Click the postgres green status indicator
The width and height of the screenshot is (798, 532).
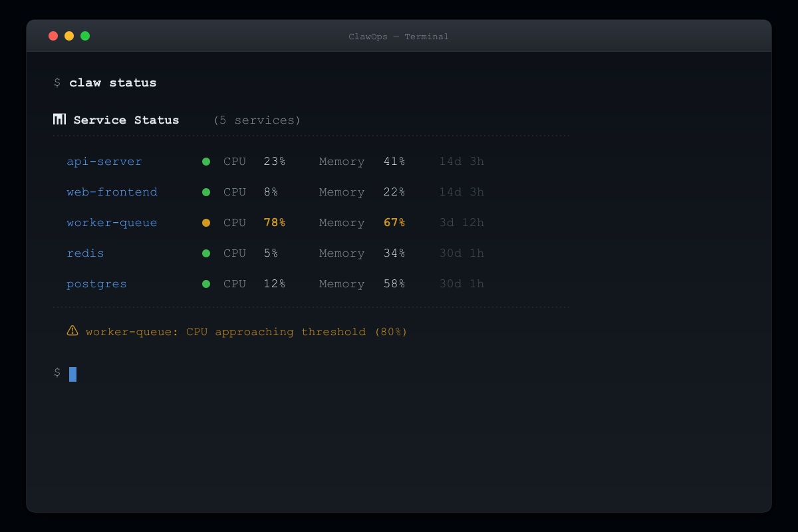click(x=206, y=284)
